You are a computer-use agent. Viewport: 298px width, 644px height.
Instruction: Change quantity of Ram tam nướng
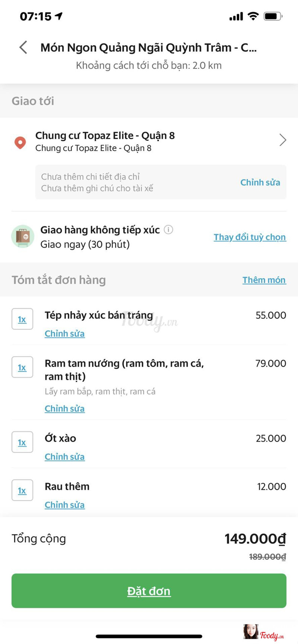[22, 367]
